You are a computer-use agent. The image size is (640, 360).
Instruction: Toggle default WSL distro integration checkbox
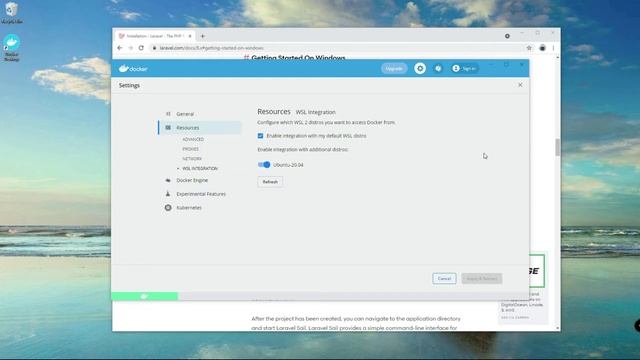(260, 136)
